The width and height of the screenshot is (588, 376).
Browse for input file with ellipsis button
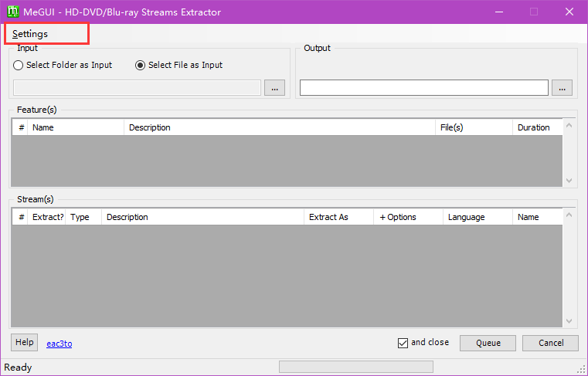274,88
